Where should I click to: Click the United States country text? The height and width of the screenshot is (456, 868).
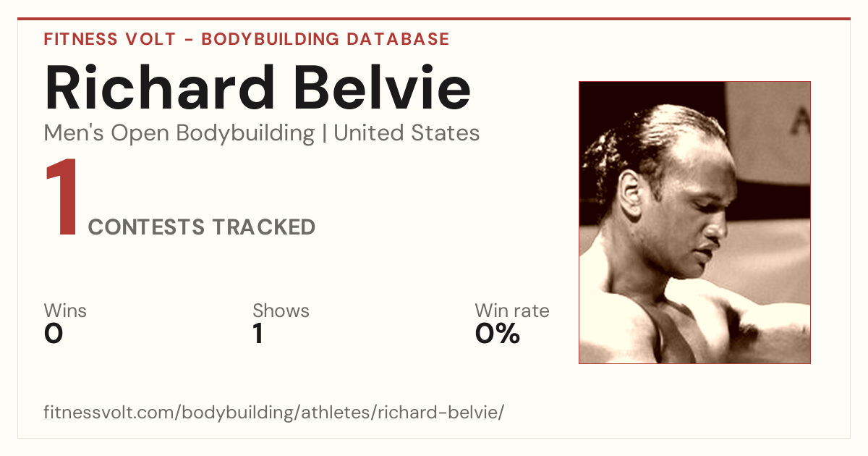(407, 133)
